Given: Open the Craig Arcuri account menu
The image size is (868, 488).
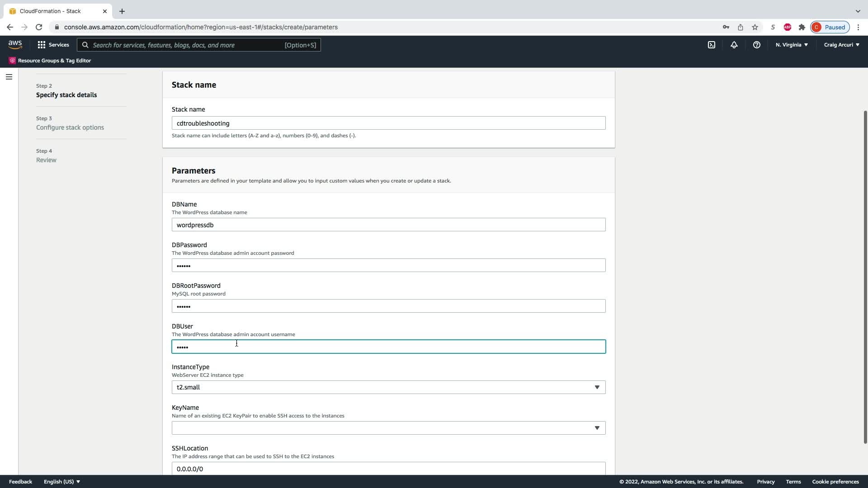Looking at the screenshot, I should [x=841, y=45].
